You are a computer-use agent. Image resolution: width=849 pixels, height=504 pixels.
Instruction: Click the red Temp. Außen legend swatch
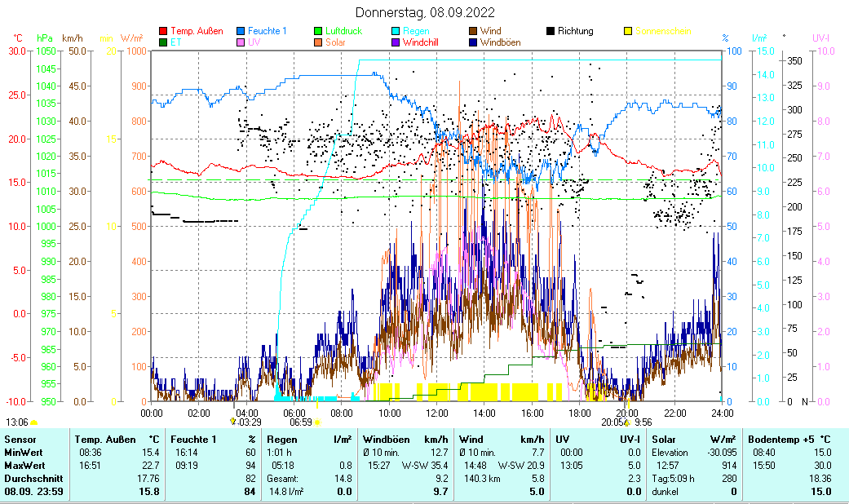[163, 32]
